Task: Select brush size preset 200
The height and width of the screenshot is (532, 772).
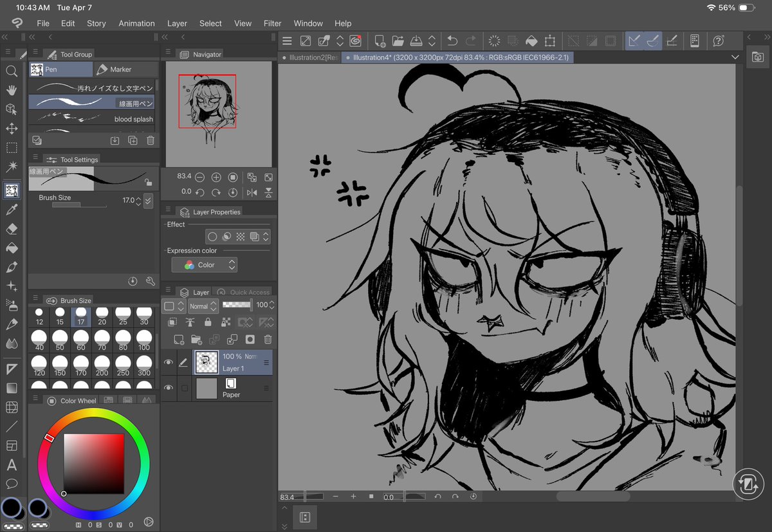Action: coord(102,365)
